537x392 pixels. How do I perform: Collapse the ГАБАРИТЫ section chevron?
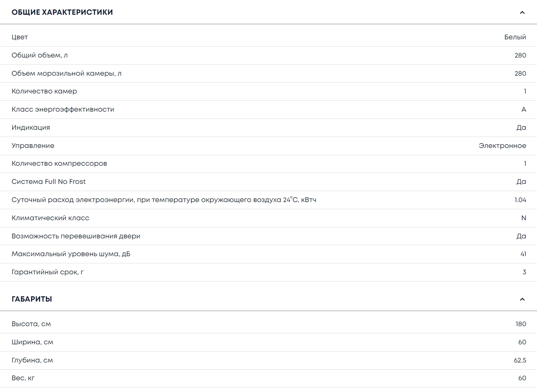tap(522, 299)
